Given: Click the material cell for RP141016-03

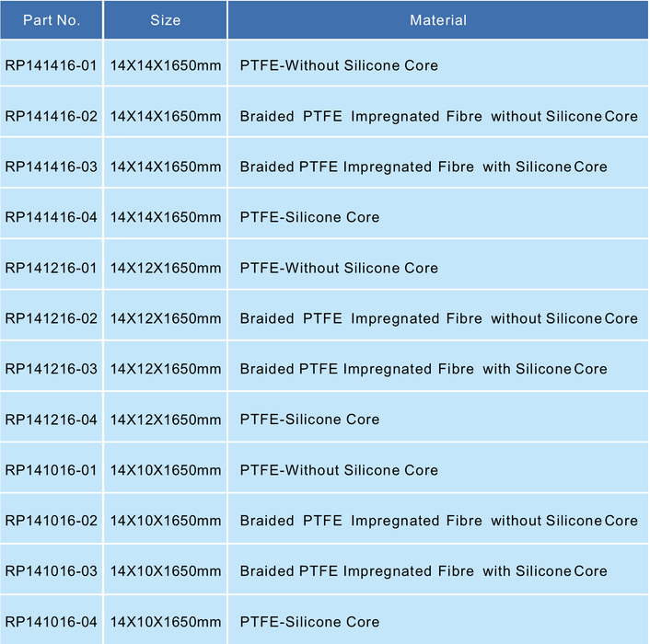Looking at the screenshot, I should tap(424, 571).
